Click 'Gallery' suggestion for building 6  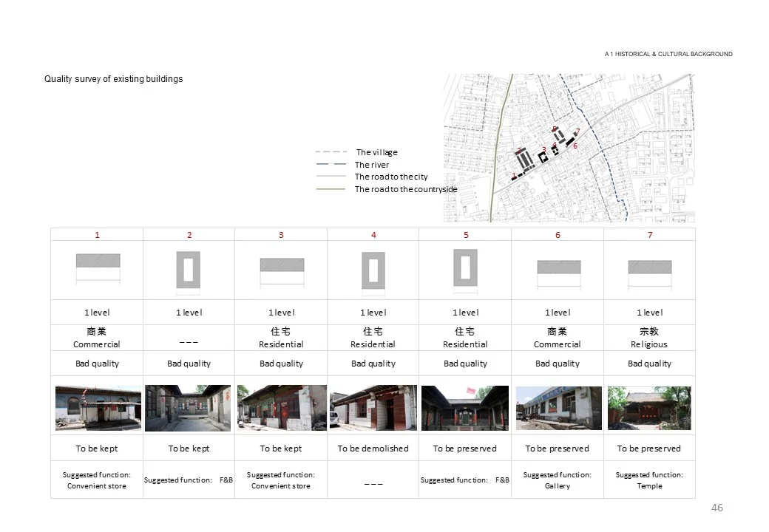coord(558,486)
